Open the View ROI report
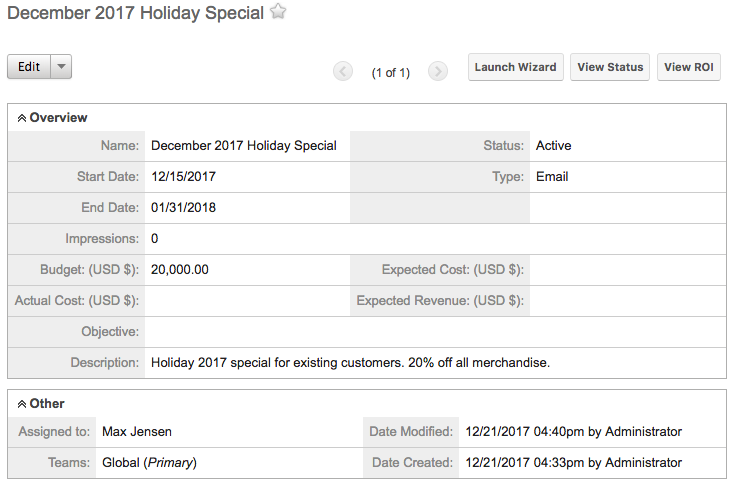Screen dimensions: 729x480 (x=691, y=67)
